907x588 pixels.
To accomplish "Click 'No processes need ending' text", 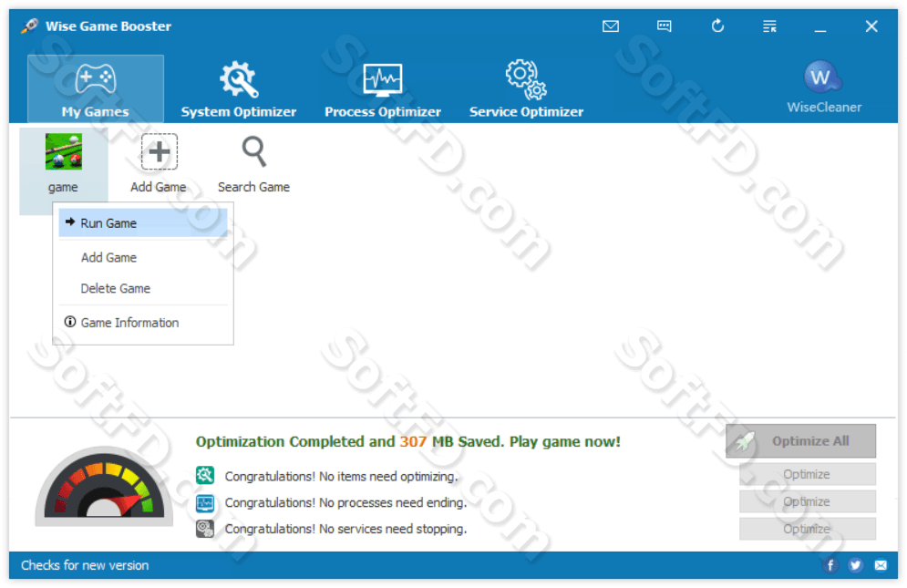I will click(393, 503).
